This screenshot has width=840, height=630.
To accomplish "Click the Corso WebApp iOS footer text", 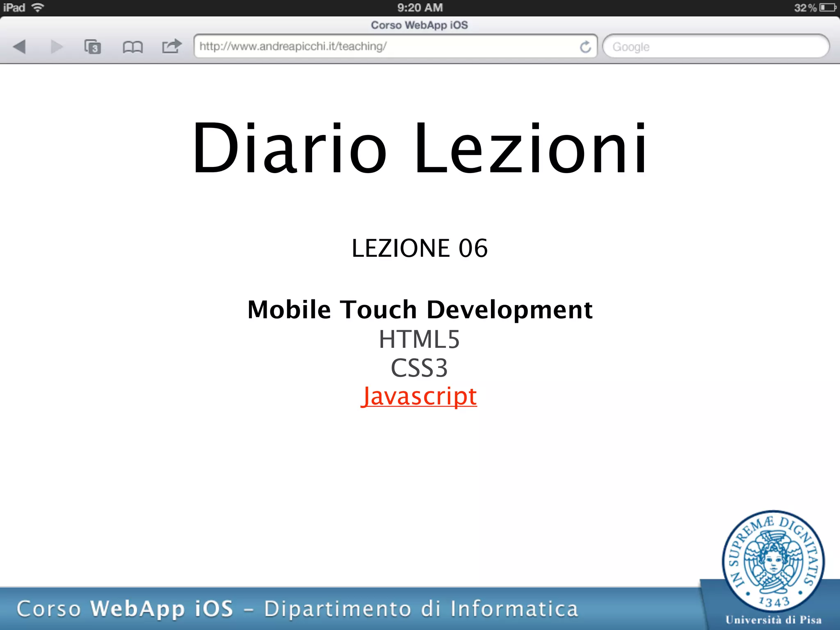I will coord(297,609).
